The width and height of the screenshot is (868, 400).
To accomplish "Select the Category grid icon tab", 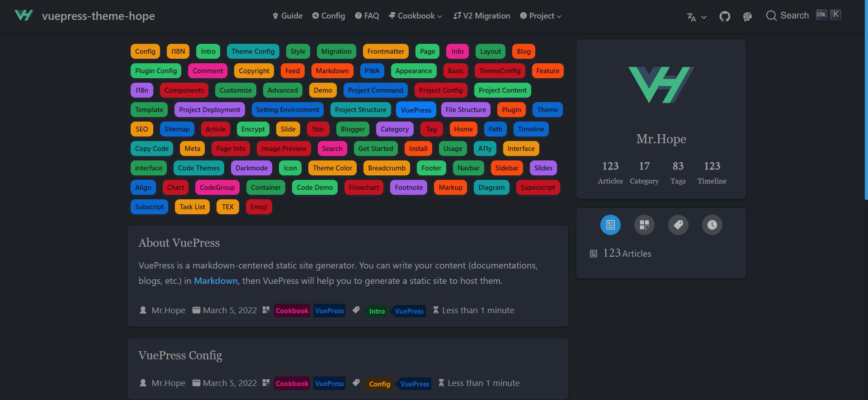I will (644, 225).
